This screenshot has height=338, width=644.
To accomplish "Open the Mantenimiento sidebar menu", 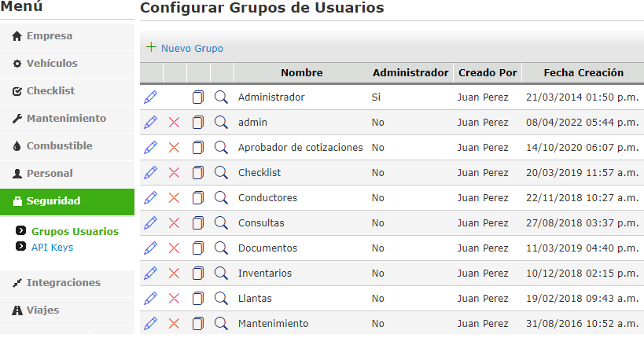I will (67, 119).
